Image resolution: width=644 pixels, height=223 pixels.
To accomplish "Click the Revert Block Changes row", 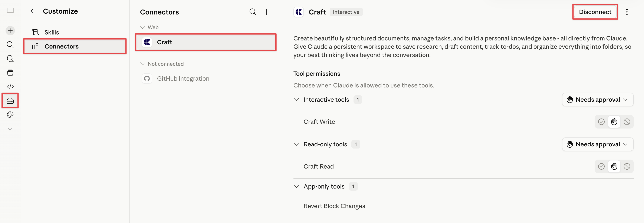I will pos(463,206).
